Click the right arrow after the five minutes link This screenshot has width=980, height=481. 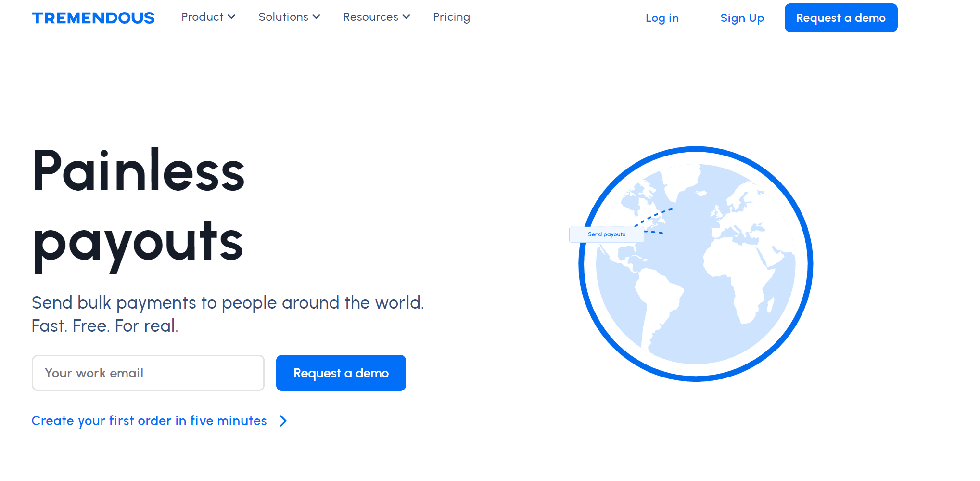[283, 421]
